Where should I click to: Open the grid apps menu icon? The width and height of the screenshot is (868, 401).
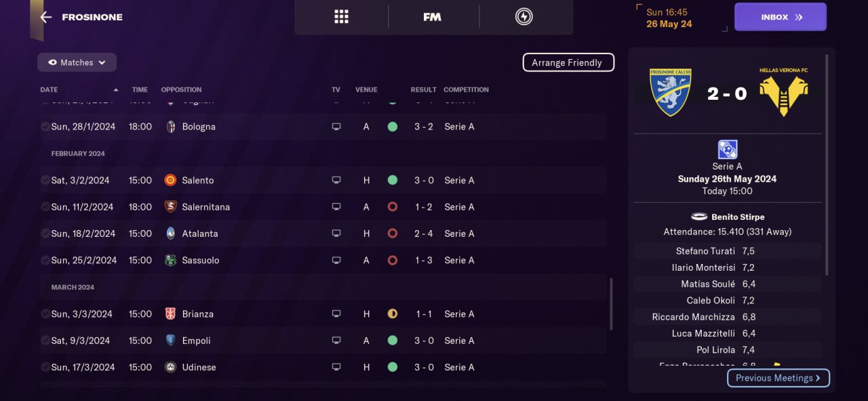pos(341,17)
